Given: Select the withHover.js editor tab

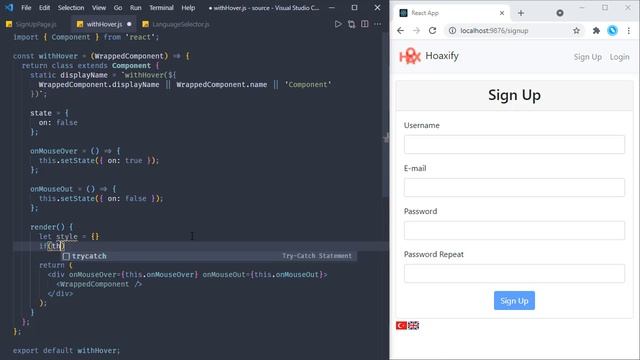Looking at the screenshot, I should pyautogui.click(x=104, y=24).
